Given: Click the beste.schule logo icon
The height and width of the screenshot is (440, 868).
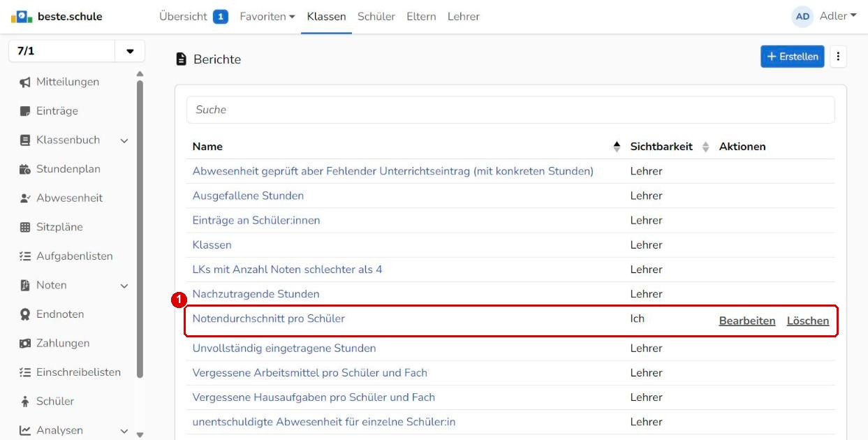Looking at the screenshot, I should pos(22,16).
